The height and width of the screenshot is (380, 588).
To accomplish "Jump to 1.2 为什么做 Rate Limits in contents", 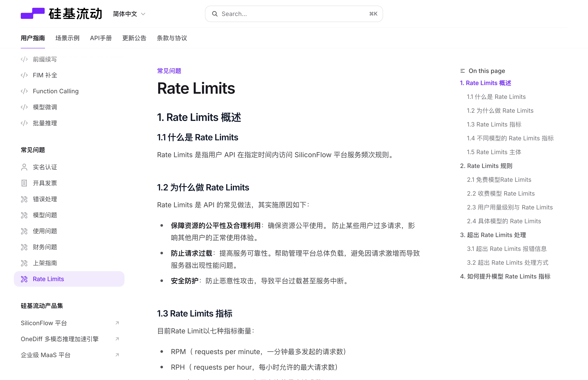I will pyautogui.click(x=500, y=111).
